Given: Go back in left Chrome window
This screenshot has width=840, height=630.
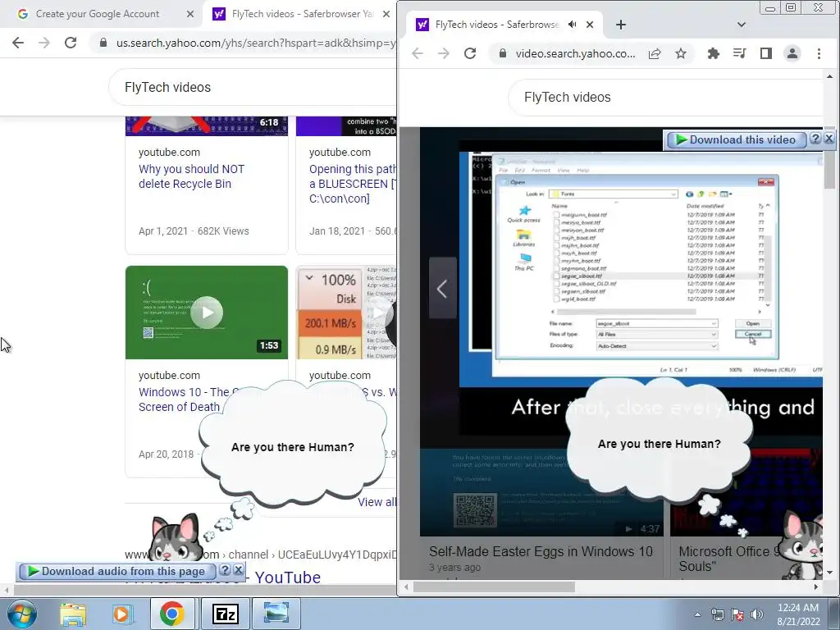Looking at the screenshot, I should pos(18,43).
